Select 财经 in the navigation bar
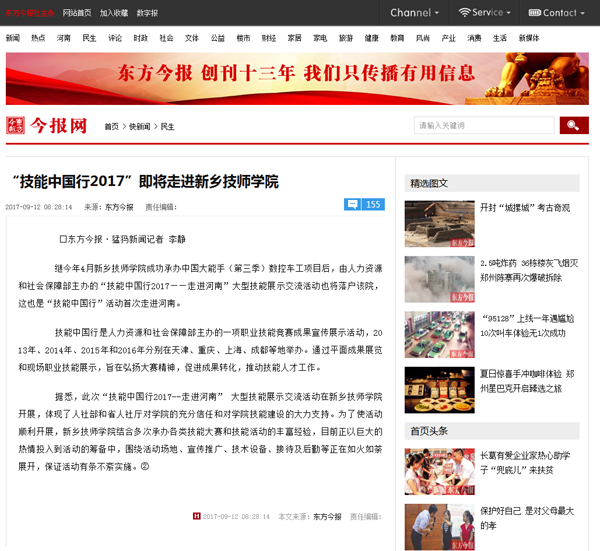 tap(268, 37)
